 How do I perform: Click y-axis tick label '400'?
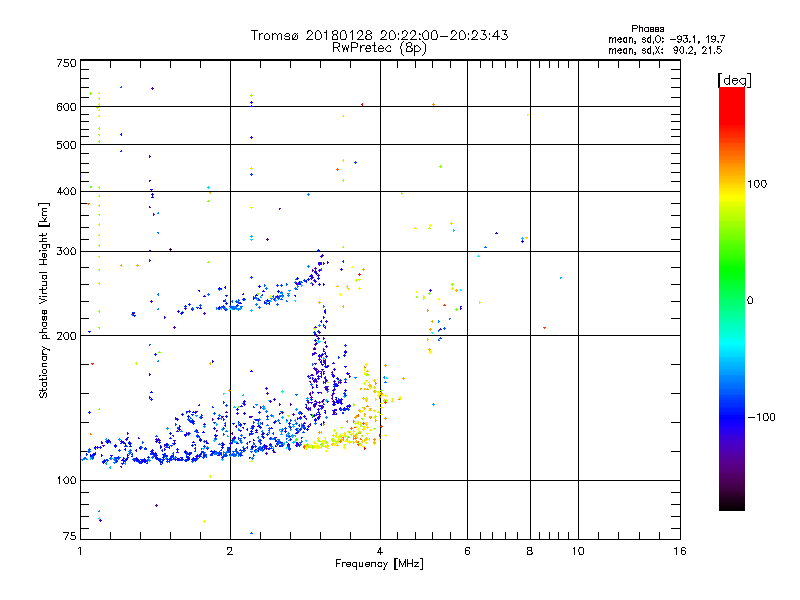tap(66, 191)
